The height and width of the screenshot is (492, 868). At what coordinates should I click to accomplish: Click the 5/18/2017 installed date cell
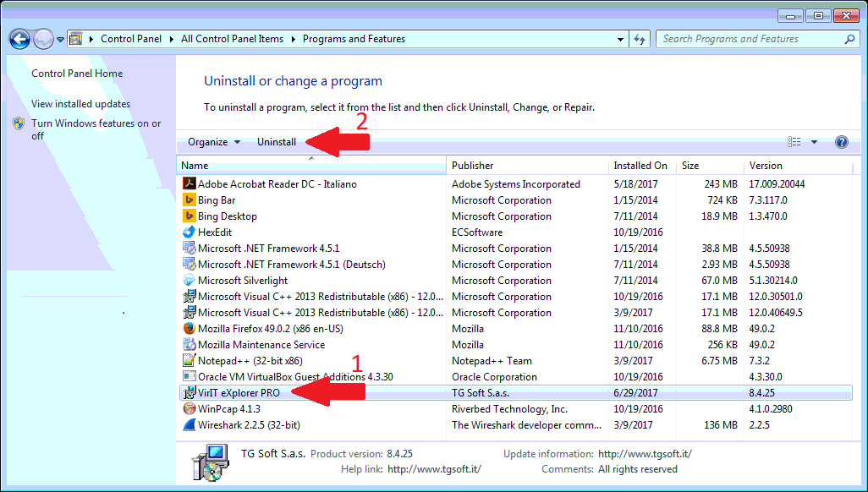click(x=635, y=183)
